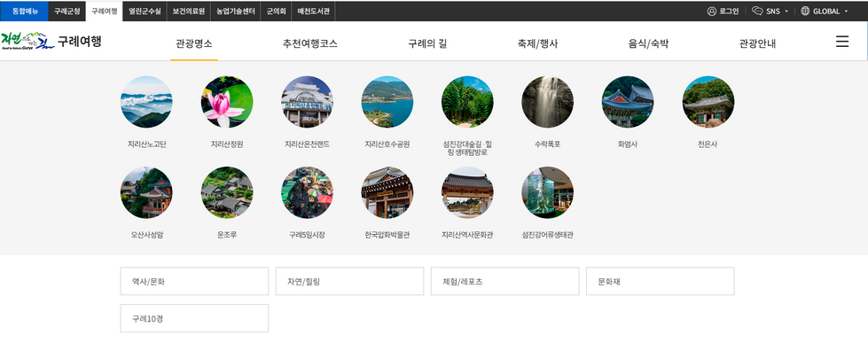Click the SNS speech bubble icon
This screenshot has height=343, width=868.
point(757,11)
